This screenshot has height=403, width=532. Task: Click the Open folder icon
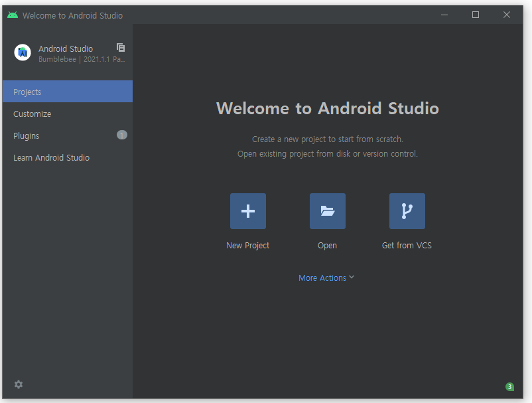[328, 211]
